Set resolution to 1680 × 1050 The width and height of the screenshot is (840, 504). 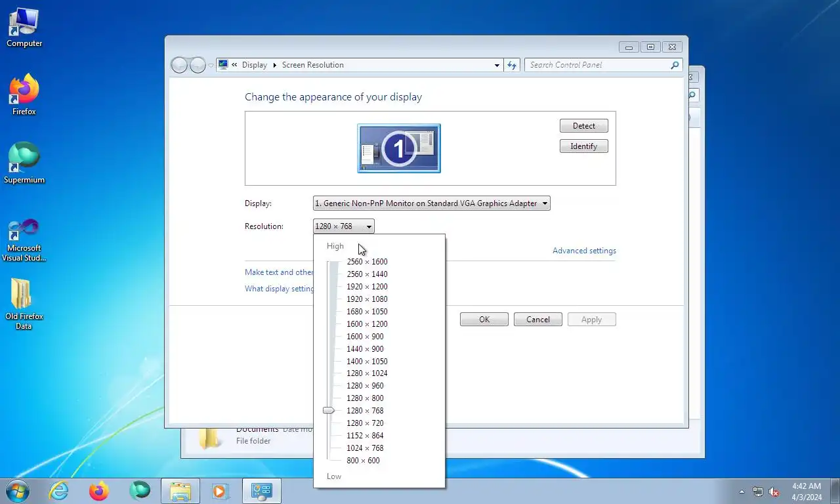point(367,312)
